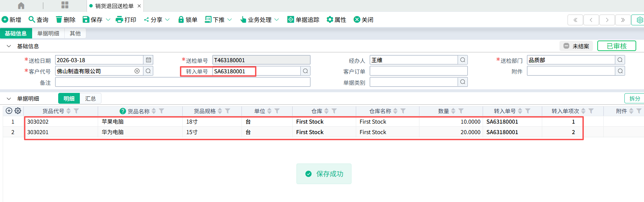Click the home icon in tab bar

click(x=21, y=6)
